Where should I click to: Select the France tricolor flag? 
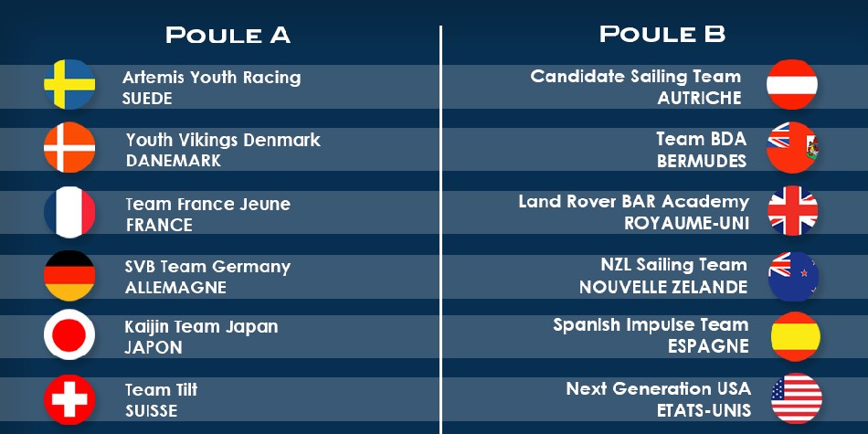click(69, 212)
